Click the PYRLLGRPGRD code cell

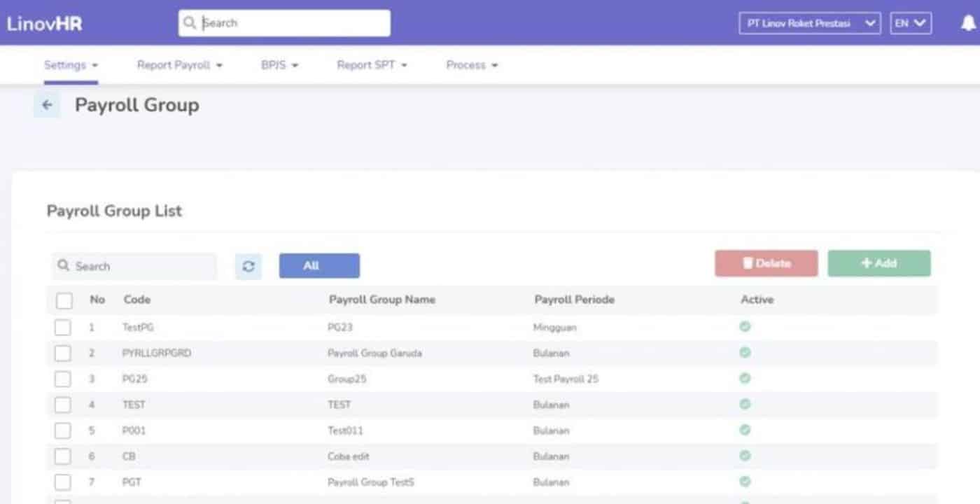[x=156, y=353]
